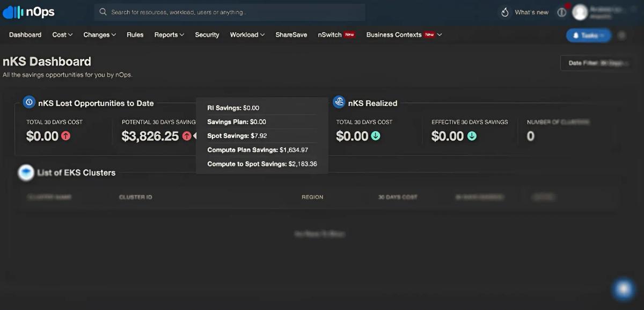Click the List of EKS Clusters heading
This screenshot has width=644, height=310.
[76, 173]
